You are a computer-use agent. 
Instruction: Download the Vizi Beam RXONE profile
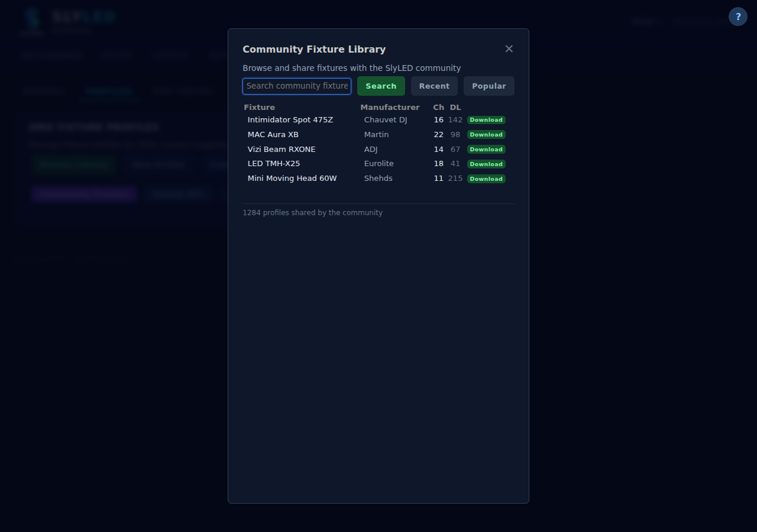(x=486, y=150)
